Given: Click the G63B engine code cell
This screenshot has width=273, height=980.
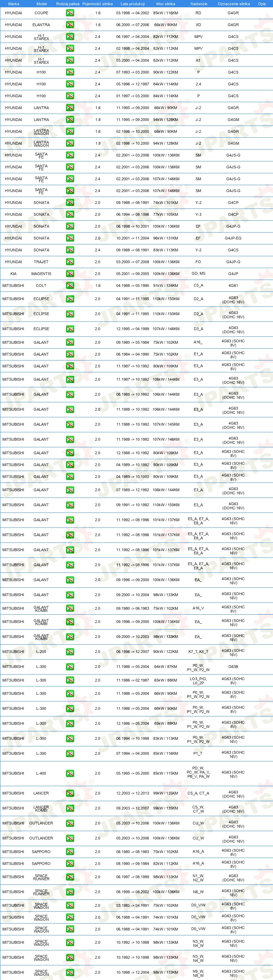Looking at the screenshot, I should (233, 667).
